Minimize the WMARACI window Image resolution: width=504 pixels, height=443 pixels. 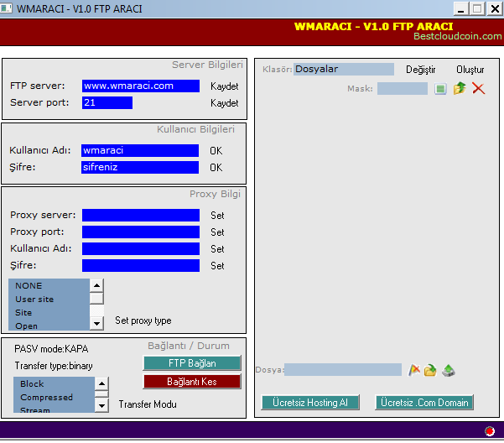pyautogui.click(x=461, y=8)
